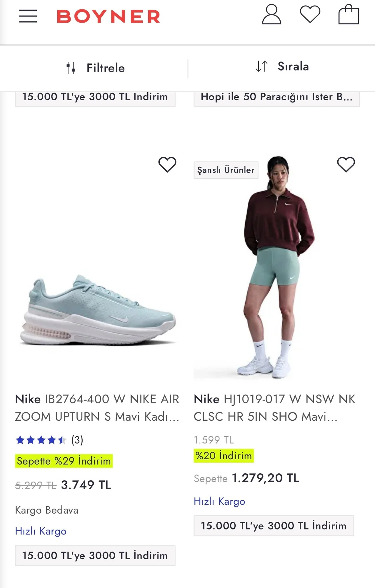
Task: Open the favorites heart in header
Action: (x=310, y=14)
